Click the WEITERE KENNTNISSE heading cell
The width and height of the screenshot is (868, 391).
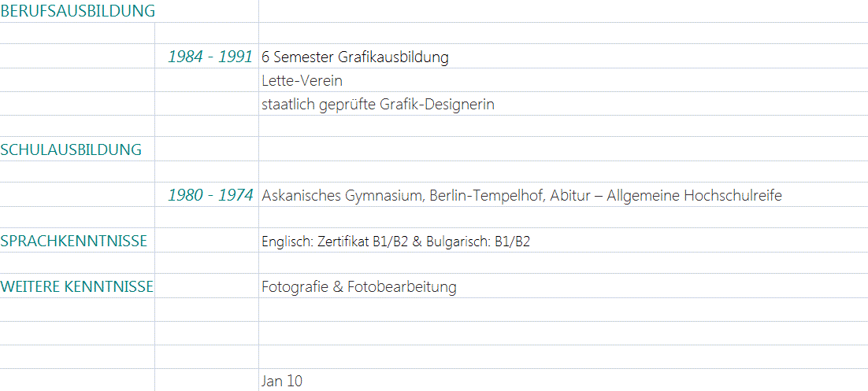point(77,286)
